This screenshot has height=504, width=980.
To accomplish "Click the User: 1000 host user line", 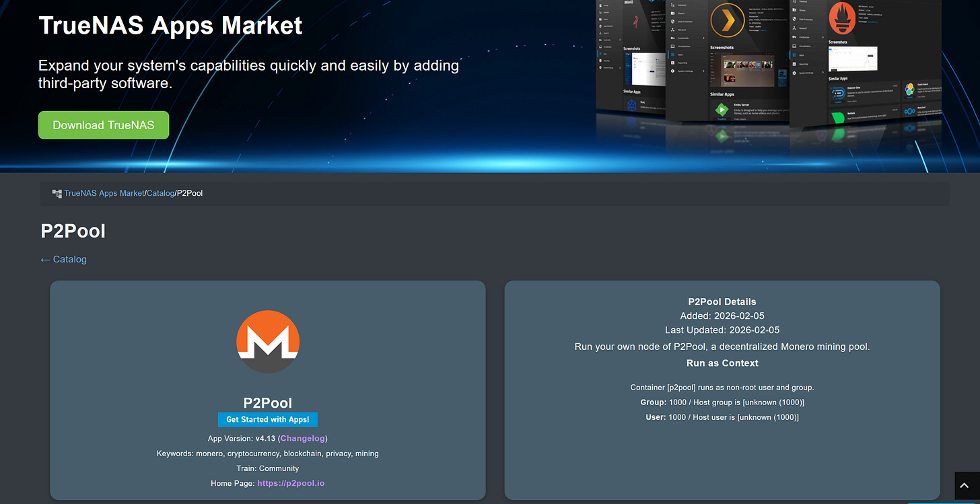I will [x=722, y=417].
